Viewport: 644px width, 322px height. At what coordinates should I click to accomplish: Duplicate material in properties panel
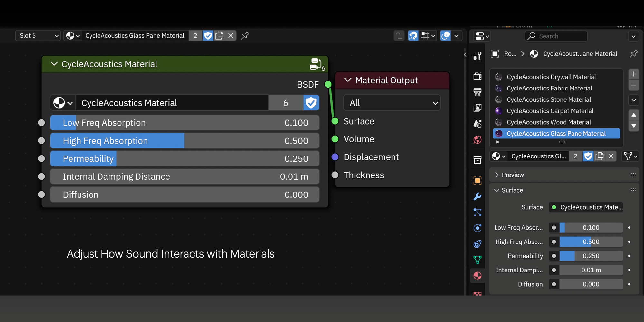tap(600, 156)
